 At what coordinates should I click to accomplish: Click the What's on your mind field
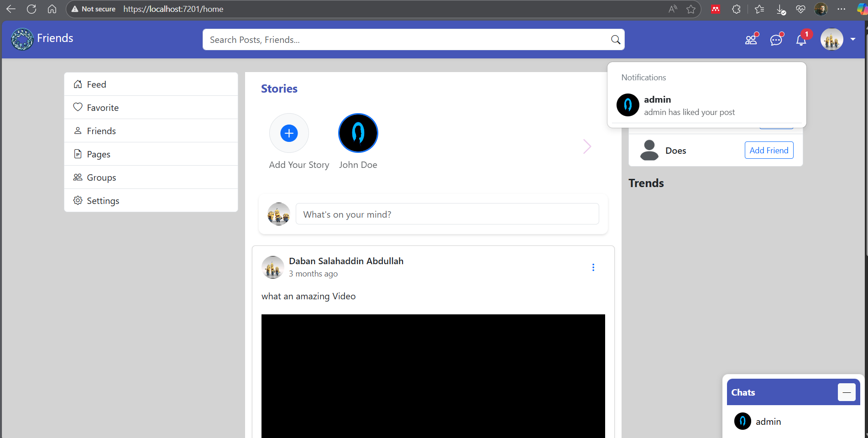point(447,214)
